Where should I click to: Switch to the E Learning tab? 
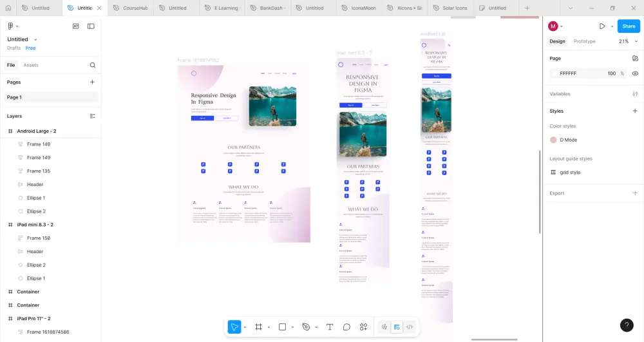pyautogui.click(x=222, y=8)
